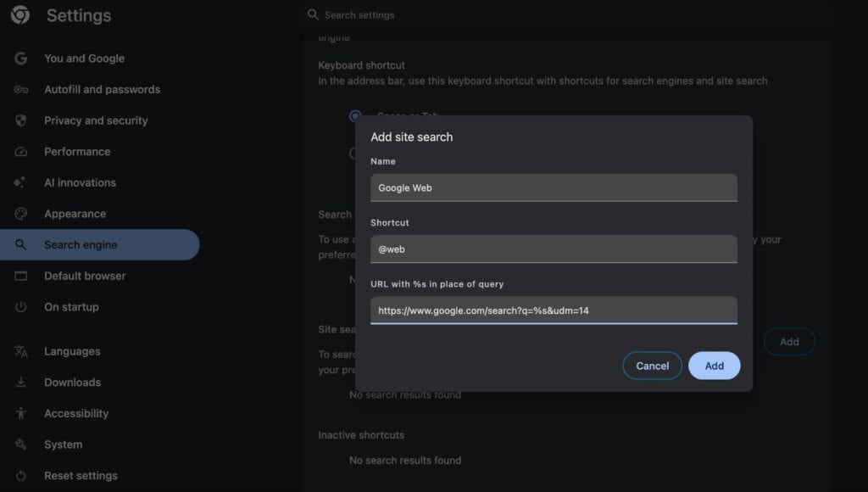This screenshot has width=868, height=492.
Task: Click the AI innovations sparkle icon
Action: pyautogui.click(x=20, y=182)
